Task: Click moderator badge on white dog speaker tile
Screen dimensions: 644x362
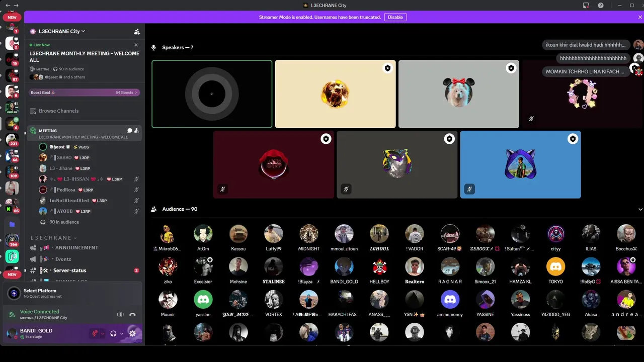Action: [x=511, y=68]
